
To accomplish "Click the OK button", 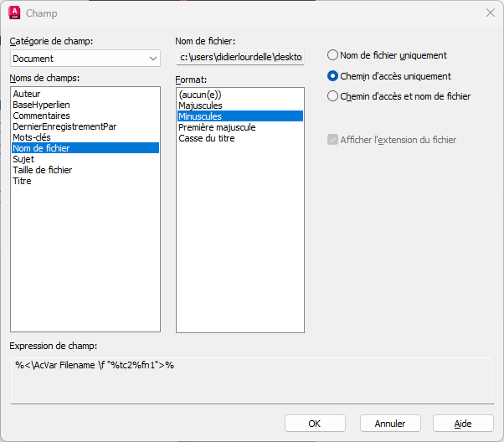I will (x=315, y=424).
